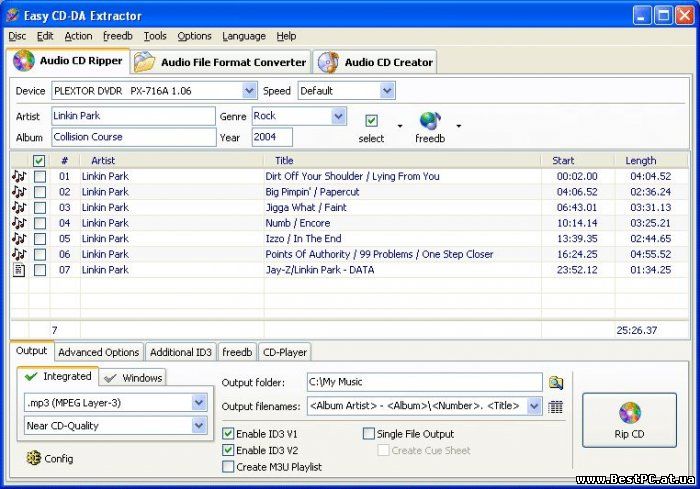
Task: Select the Audio CD Ripper tab
Action: [68, 61]
